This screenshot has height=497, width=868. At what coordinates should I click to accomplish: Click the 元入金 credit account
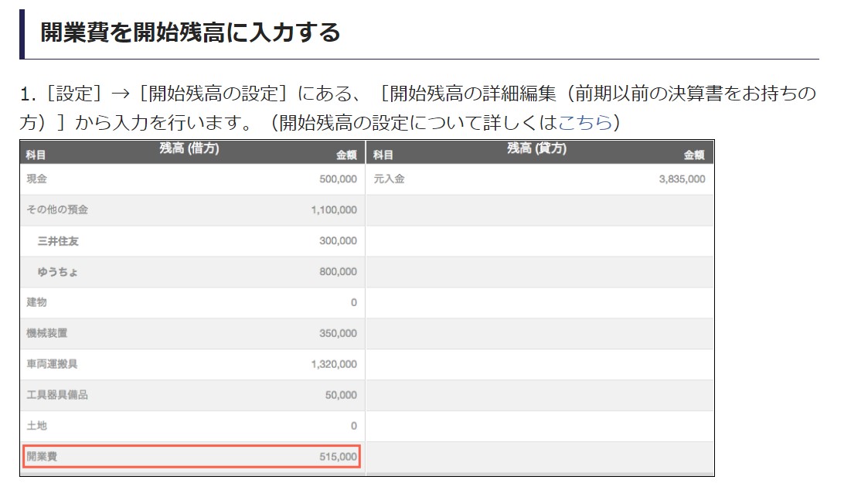[389, 179]
